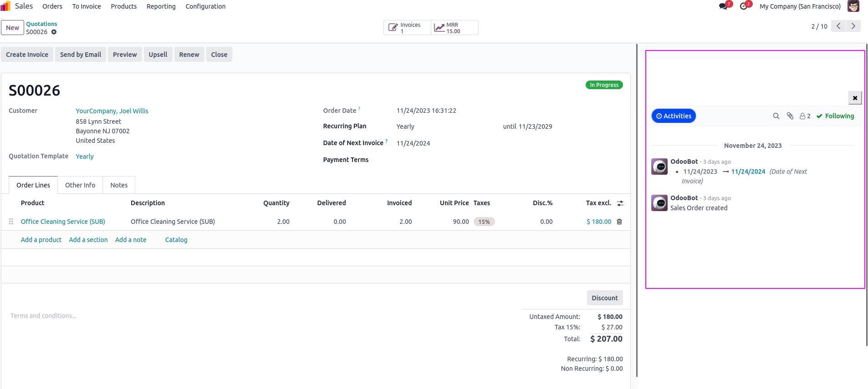868x389 pixels.
Task: Open the YourCompany, Joel Willis customer link
Action: (x=112, y=111)
